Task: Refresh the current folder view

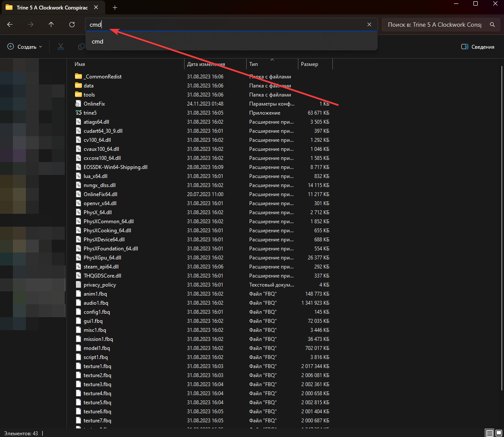Action: (72, 25)
